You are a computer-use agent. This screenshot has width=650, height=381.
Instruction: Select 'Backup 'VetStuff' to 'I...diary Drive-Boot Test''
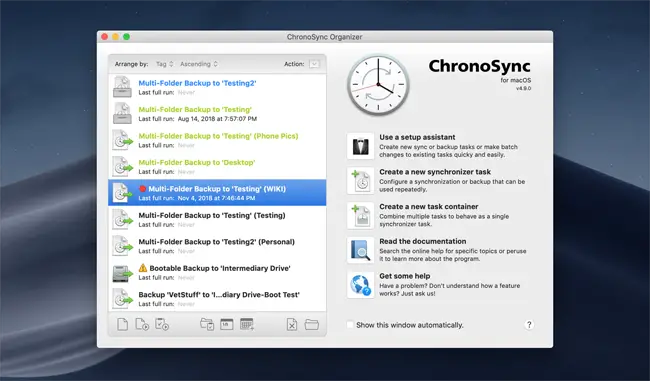(x=217, y=298)
